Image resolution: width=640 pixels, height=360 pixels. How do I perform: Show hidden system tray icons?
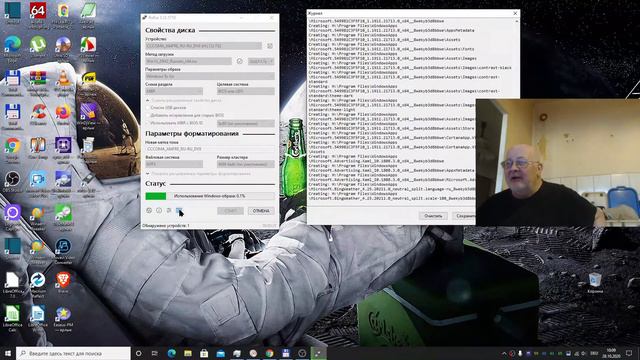504,353
